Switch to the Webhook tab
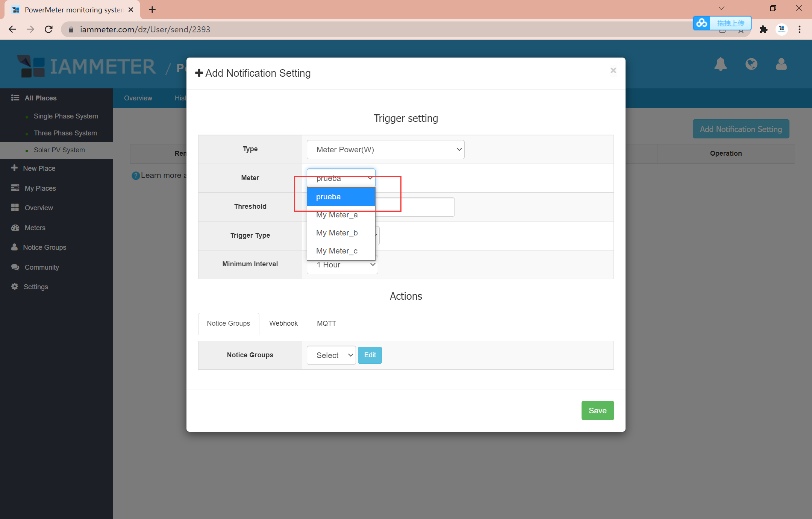The width and height of the screenshot is (812, 519). click(283, 323)
